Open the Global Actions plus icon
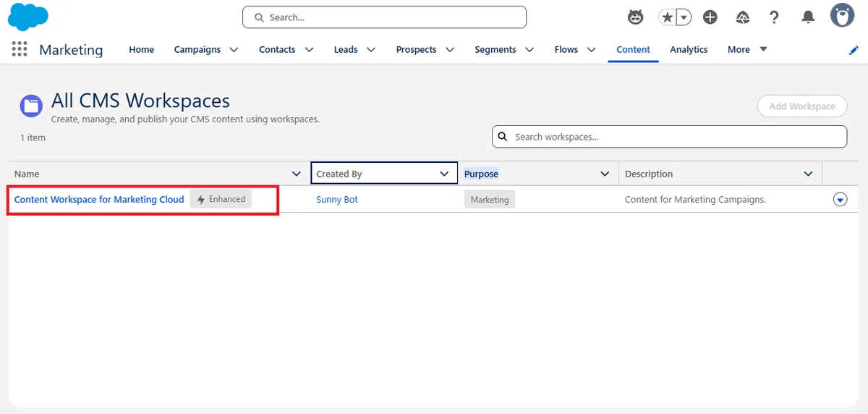 (710, 17)
